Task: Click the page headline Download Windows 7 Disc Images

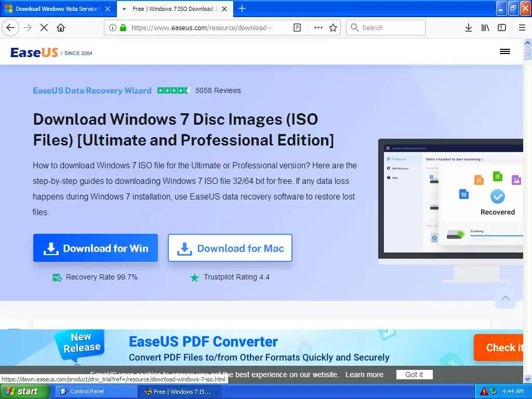Action: [x=183, y=129]
